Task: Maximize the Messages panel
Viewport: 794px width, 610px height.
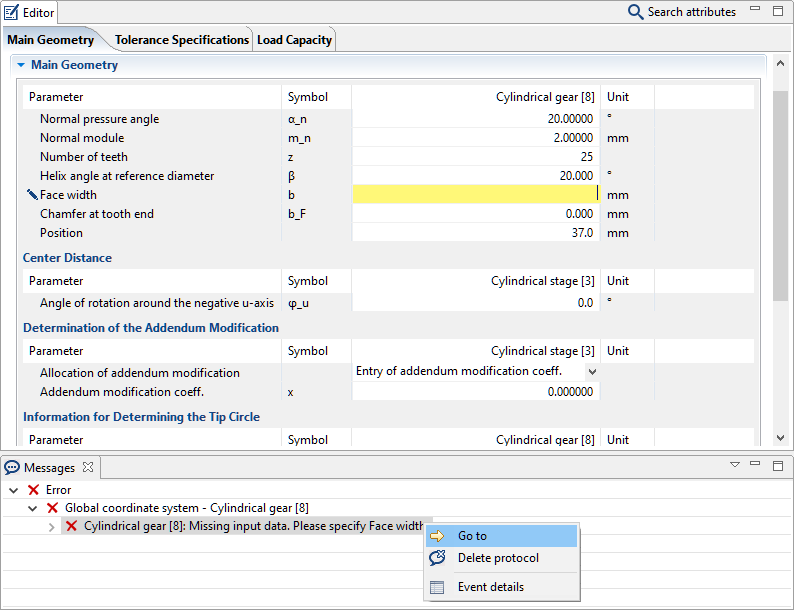Action: (778, 466)
